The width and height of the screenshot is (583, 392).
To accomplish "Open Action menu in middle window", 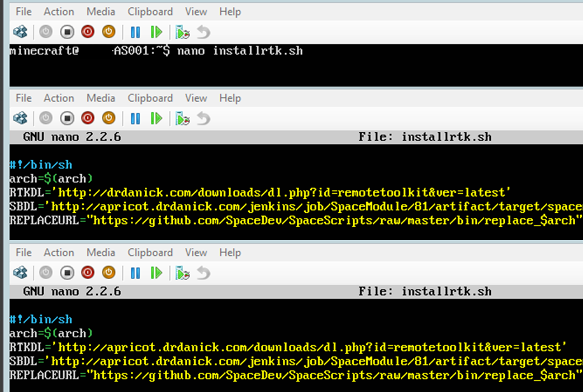I will (x=59, y=98).
